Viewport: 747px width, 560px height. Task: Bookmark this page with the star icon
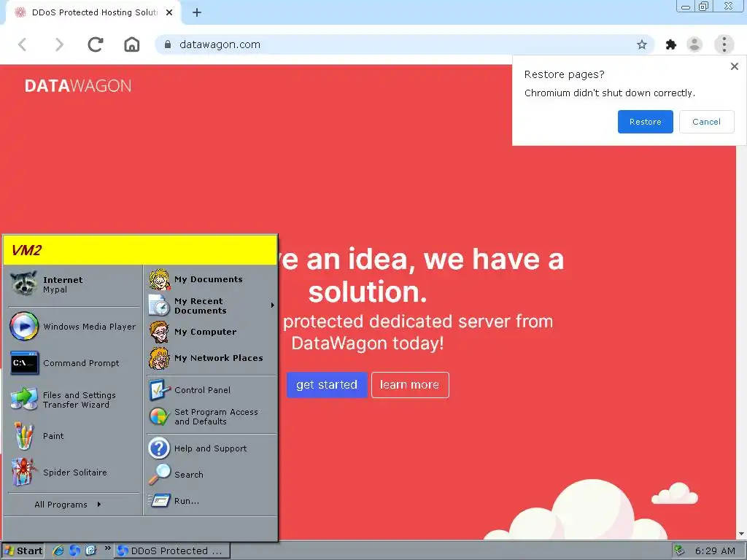(642, 44)
